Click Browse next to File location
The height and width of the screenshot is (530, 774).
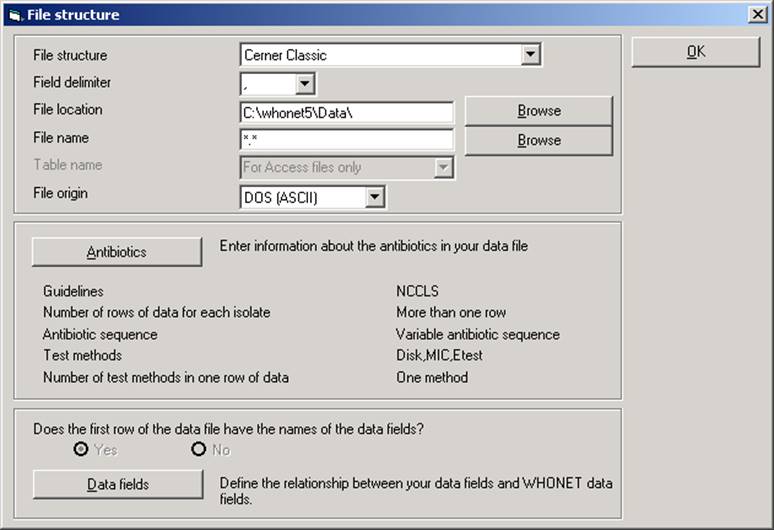(x=538, y=111)
